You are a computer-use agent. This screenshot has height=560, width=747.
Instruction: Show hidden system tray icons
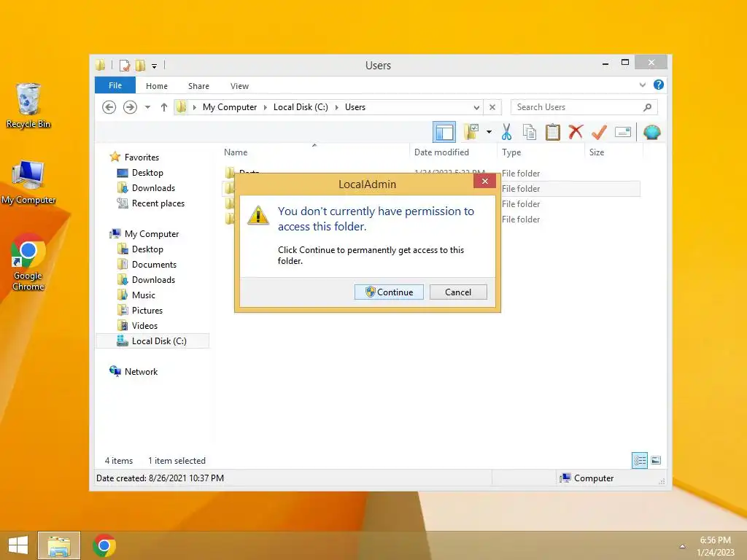pyautogui.click(x=682, y=546)
